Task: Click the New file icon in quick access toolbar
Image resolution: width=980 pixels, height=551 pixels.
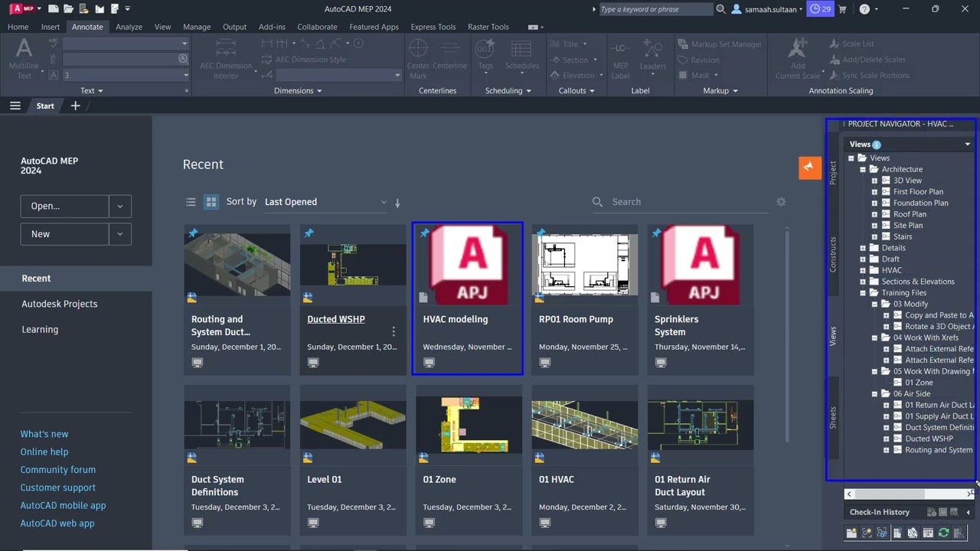Action: (53, 9)
